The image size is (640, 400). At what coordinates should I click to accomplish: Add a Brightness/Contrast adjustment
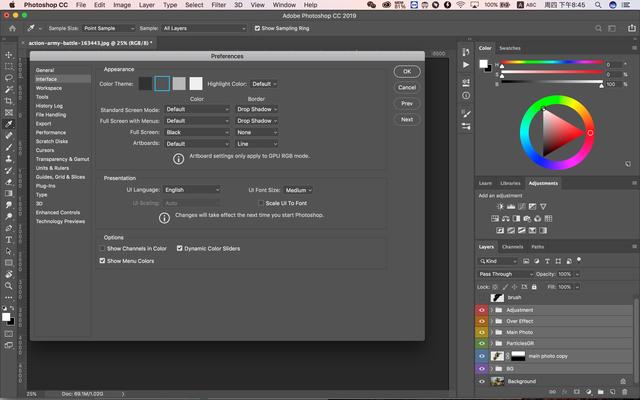click(x=500, y=207)
